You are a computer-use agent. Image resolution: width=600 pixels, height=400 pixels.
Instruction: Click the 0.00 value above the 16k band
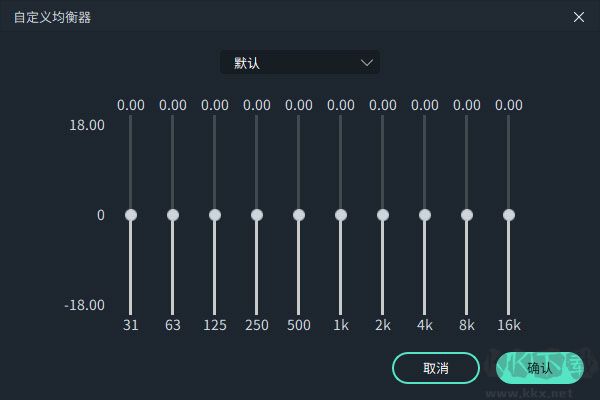coord(509,105)
